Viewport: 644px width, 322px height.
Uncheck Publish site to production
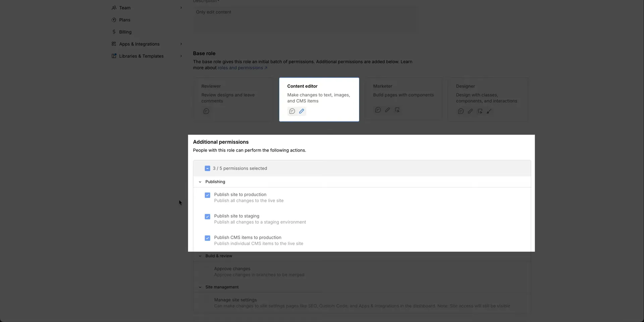[x=207, y=195]
